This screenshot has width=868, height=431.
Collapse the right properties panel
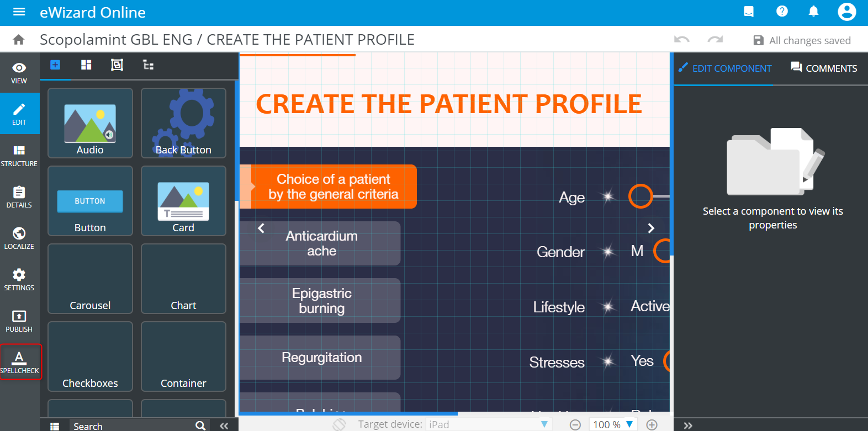click(x=688, y=425)
